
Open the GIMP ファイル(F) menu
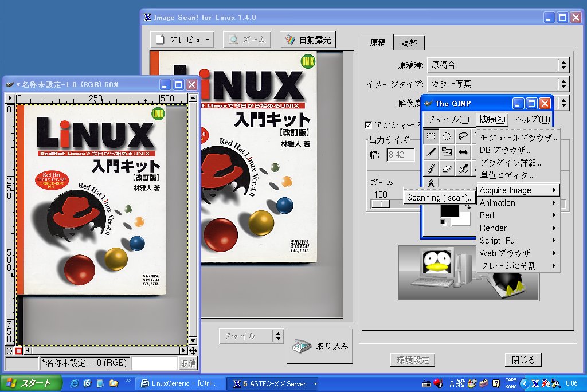pos(448,119)
